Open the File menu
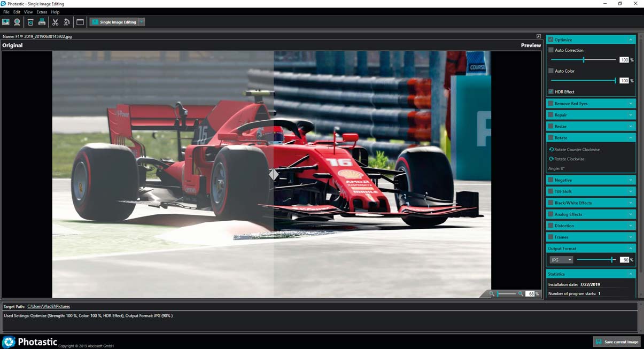Viewport: 644px width, 349px height. click(x=6, y=12)
